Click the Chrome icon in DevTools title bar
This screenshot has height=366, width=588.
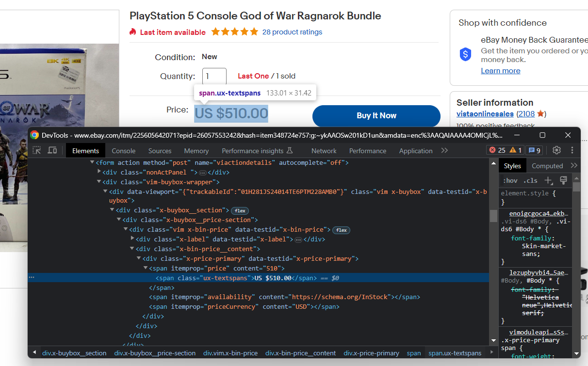point(34,135)
